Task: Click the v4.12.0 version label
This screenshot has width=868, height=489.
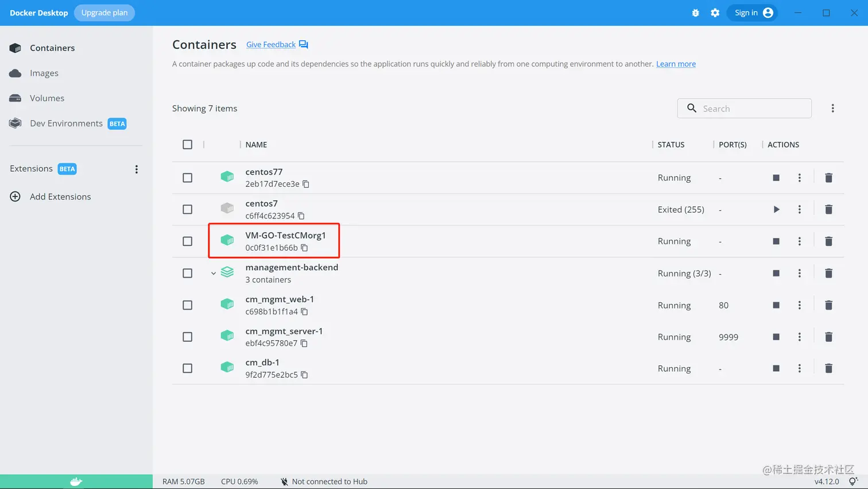Action: coord(827,482)
